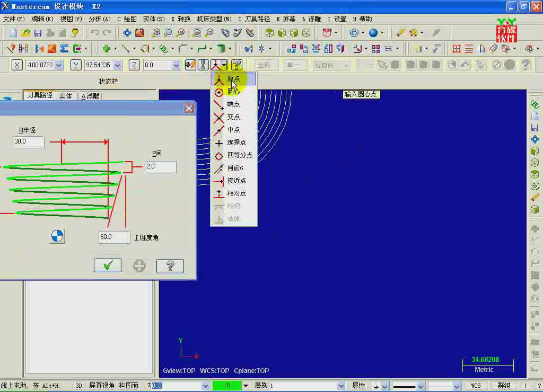Switch to the 刀具路径 tab
This screenshot has width=543, height=392.
pos(40,95)
